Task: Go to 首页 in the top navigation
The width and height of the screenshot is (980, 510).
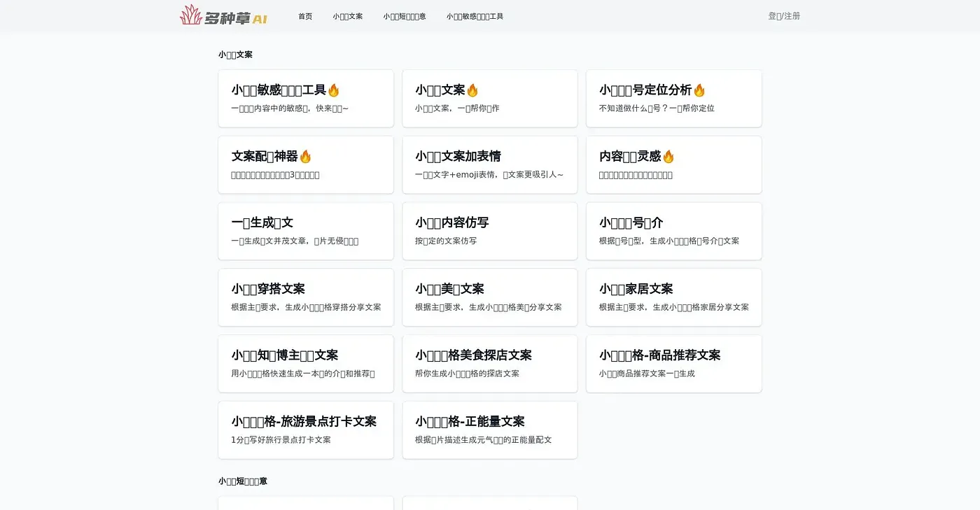Action: [x=305, y=16]
